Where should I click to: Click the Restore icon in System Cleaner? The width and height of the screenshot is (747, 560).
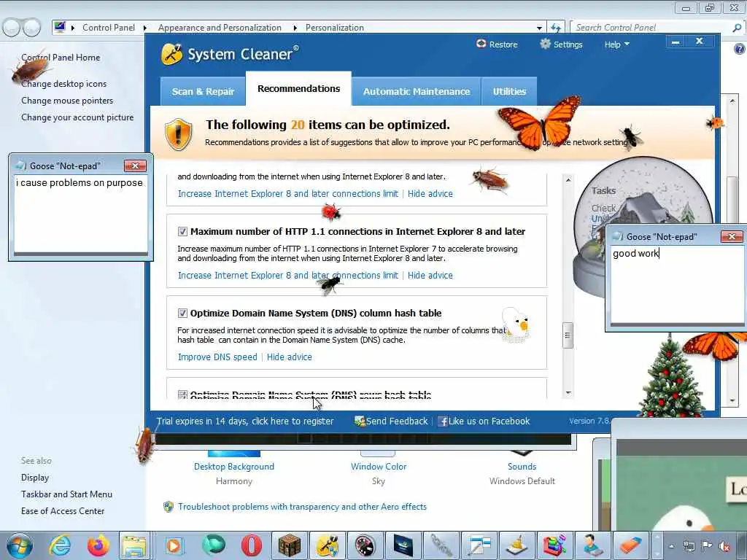[481, 44]
